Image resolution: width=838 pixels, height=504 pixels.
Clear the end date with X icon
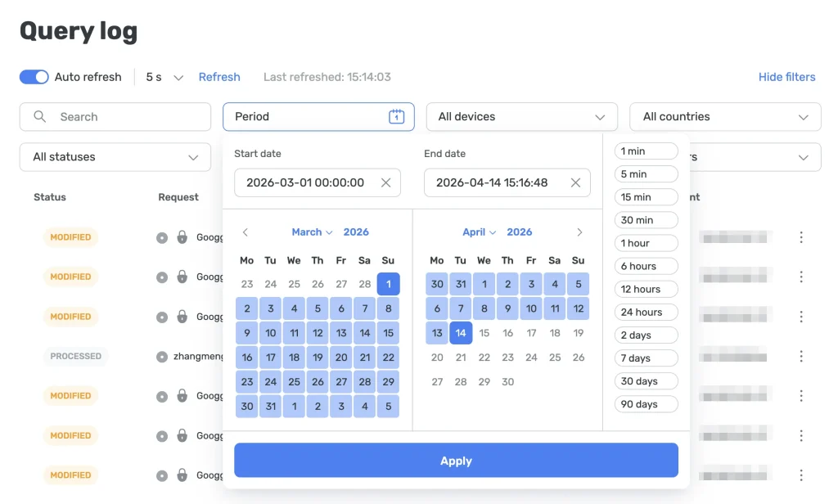(x=575, y=182)
